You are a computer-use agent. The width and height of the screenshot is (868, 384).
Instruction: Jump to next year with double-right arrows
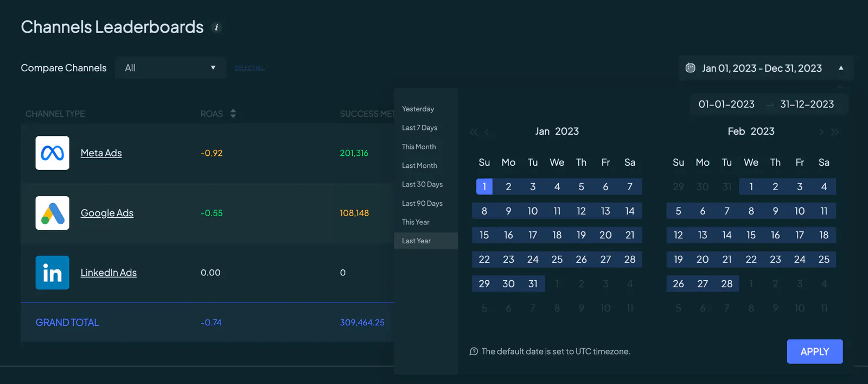[835, 132]
